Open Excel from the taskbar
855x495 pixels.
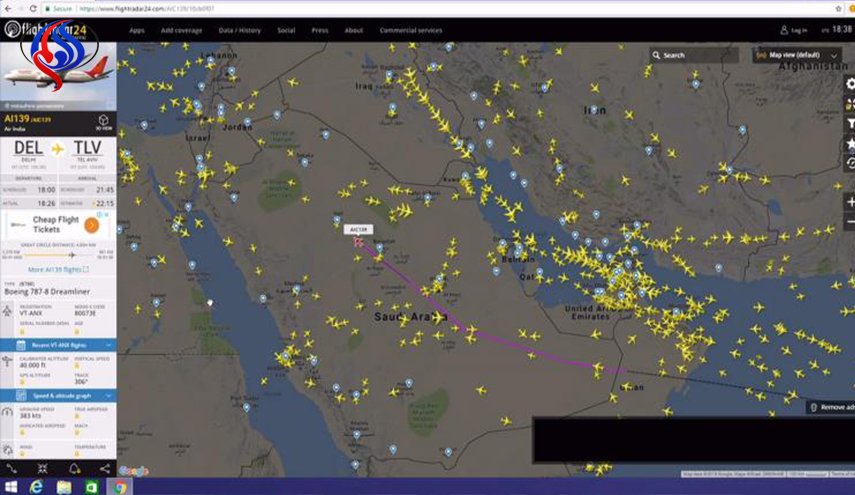point(91,487)
